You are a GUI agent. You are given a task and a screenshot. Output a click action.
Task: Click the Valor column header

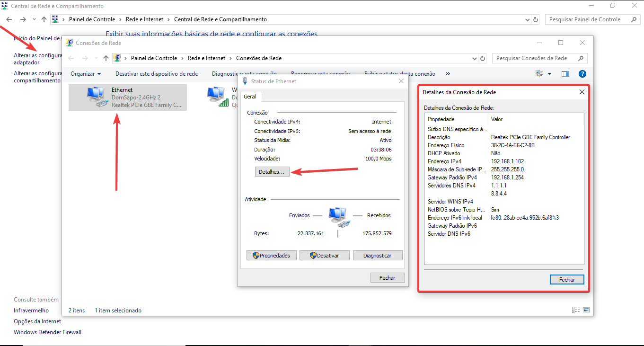pyautogui.click(x=536, y=119)
